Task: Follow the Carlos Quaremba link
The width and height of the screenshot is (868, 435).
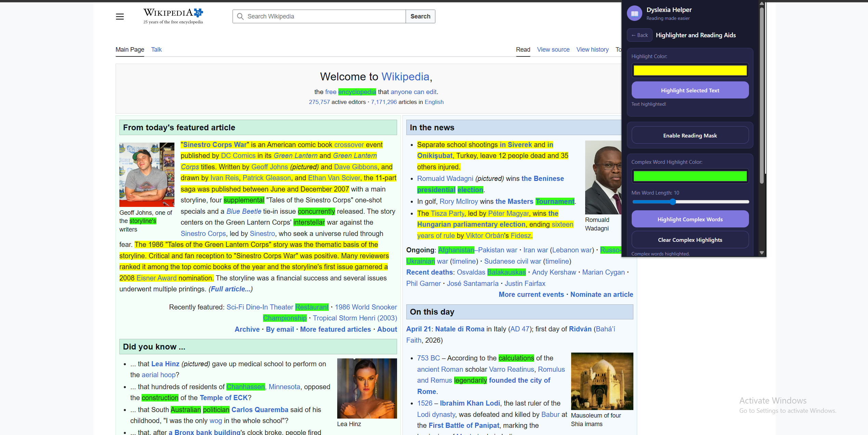Action: [260, 410]
